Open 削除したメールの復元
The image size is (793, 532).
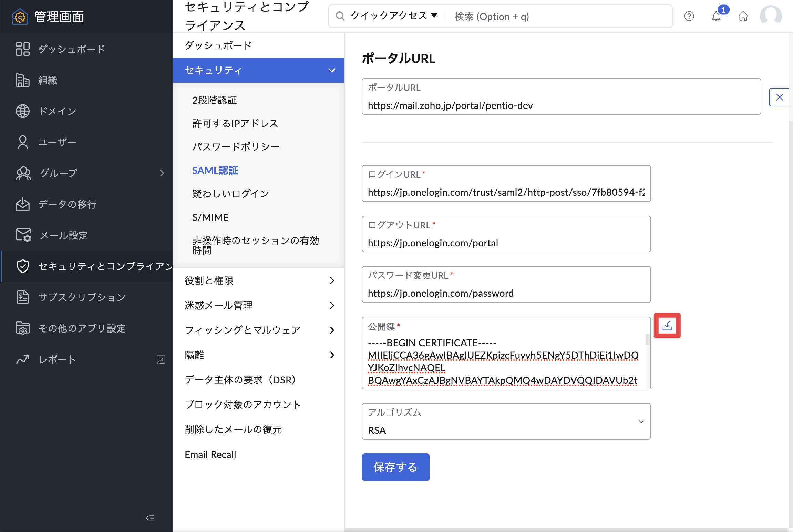pyautogui.click(x=233, y=429)
